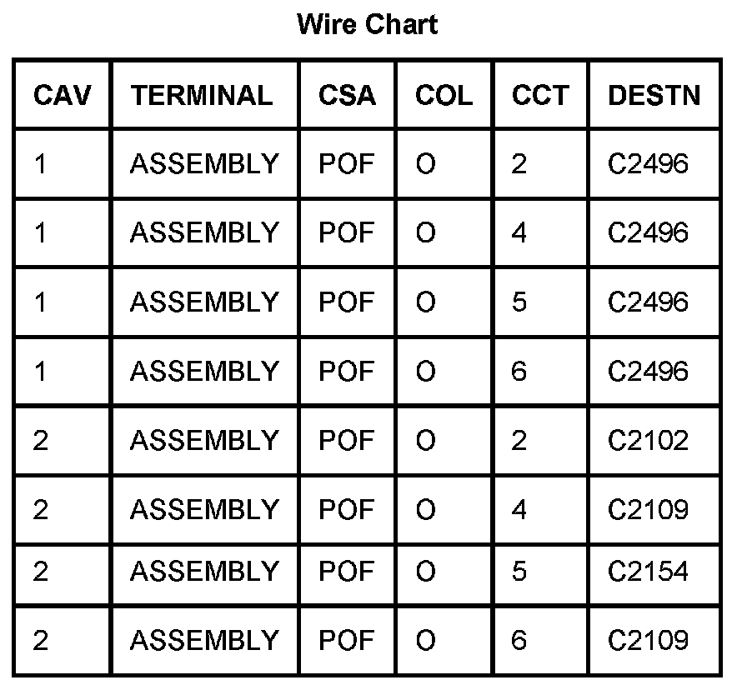Viewport: 747px width, 700px height.
Task: Select CCT value 5 in the C2154 row
Action: coord(519,572)
